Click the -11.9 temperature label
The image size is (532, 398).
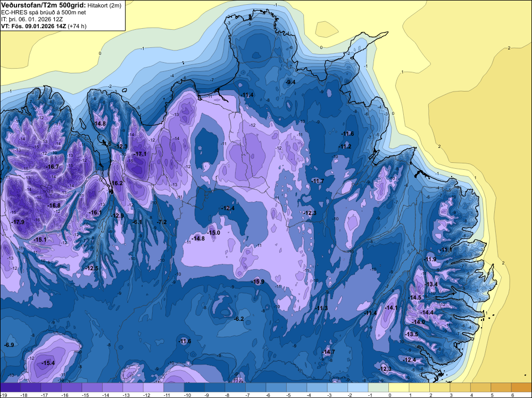pos(430,259)
